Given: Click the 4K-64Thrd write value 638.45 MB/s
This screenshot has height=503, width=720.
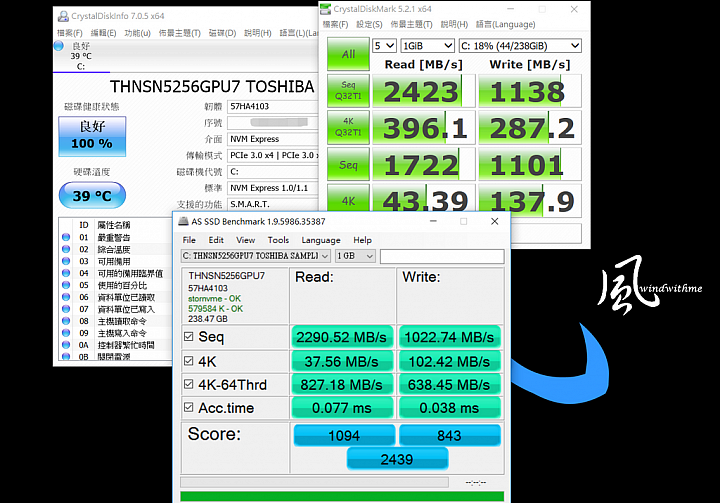Looking at the screenshot, I should [449, 384].
